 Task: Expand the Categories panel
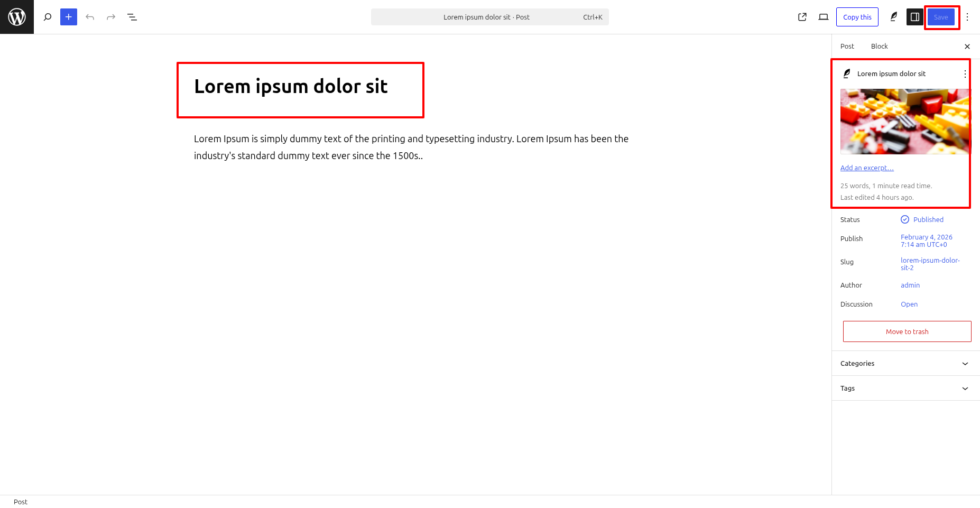coord(906,363)
